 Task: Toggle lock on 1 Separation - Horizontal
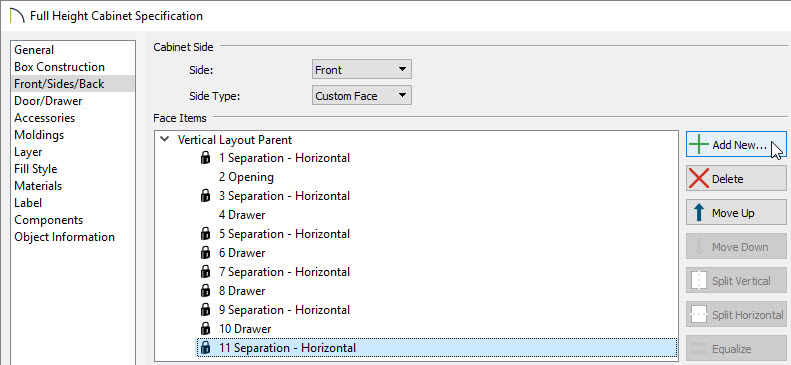click(205, 158)
